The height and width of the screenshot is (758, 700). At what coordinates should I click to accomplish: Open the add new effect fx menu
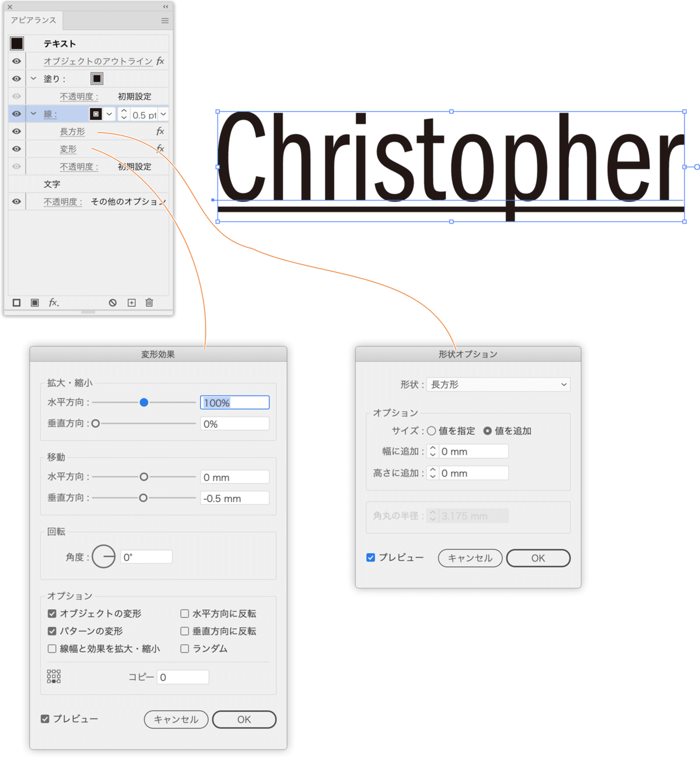click(54, 303)
